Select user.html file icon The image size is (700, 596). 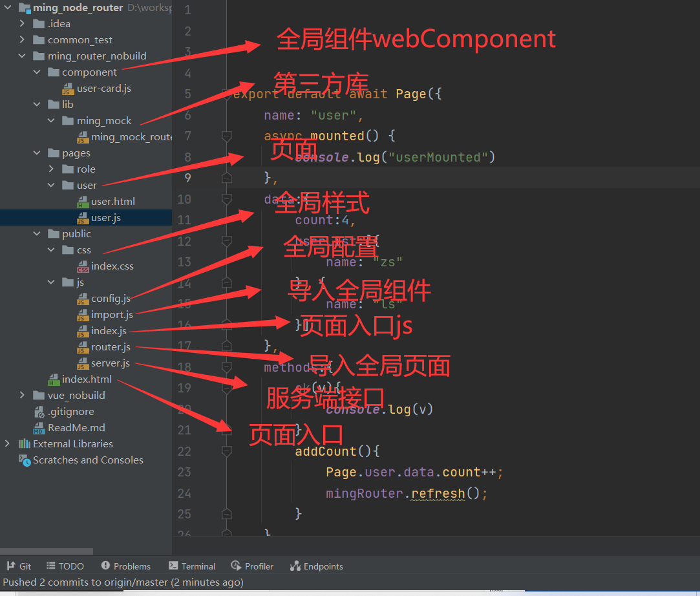83,202
